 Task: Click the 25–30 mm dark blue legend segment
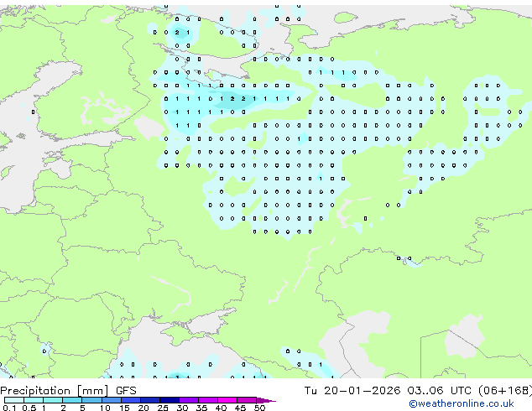coord(169,400)
